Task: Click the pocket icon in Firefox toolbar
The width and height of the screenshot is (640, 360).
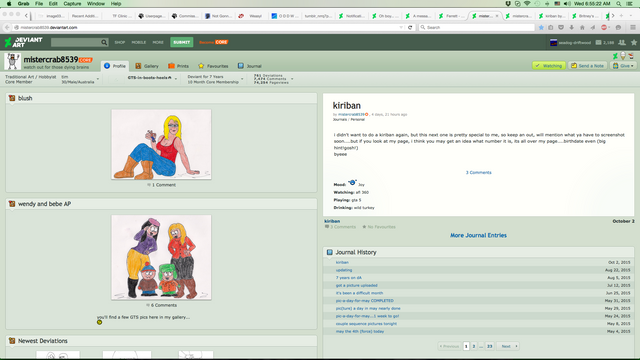Action: click(561, 27)
